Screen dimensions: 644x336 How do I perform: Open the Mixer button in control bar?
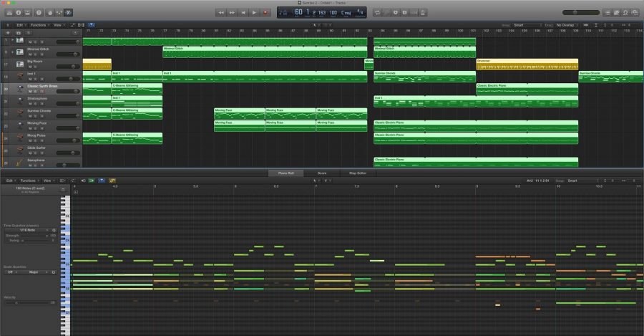coord(59,13)
